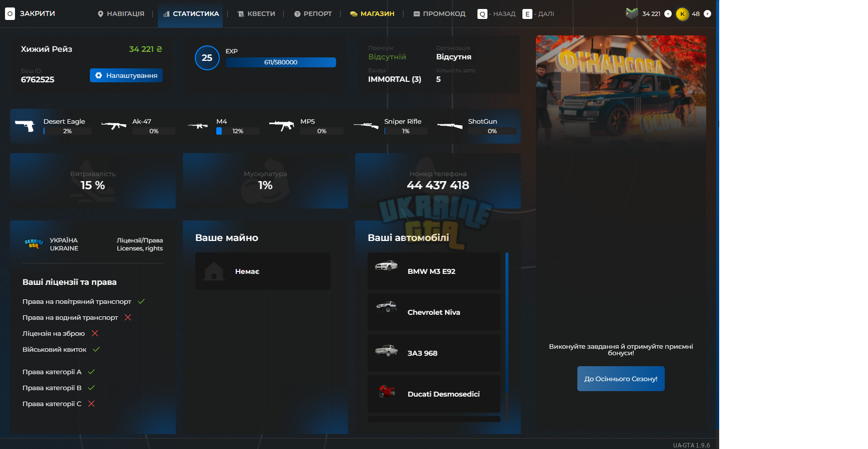Click the Chevrolet Niva car thumbnail
Screen dimensions: 868x449
[x=387, y=306]
